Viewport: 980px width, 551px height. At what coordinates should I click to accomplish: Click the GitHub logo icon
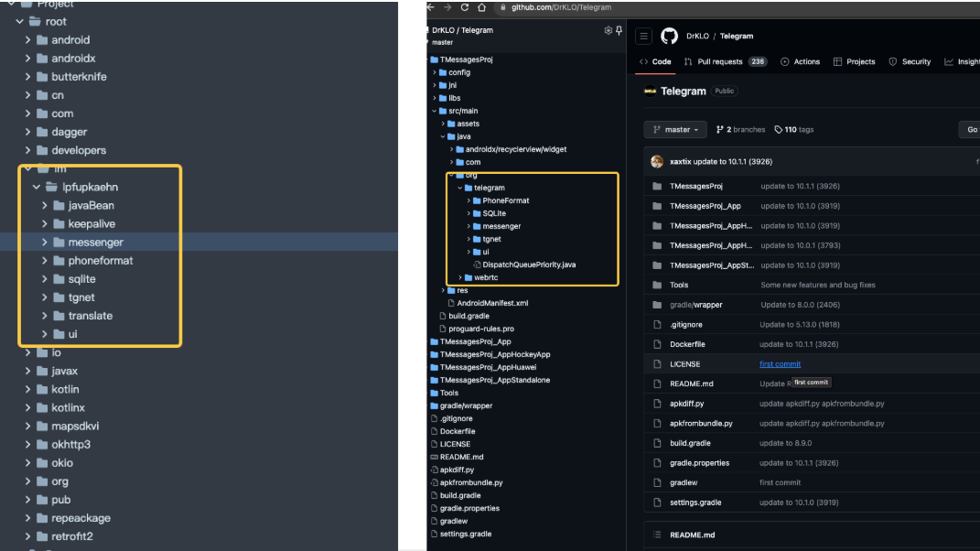click(670, 36)
